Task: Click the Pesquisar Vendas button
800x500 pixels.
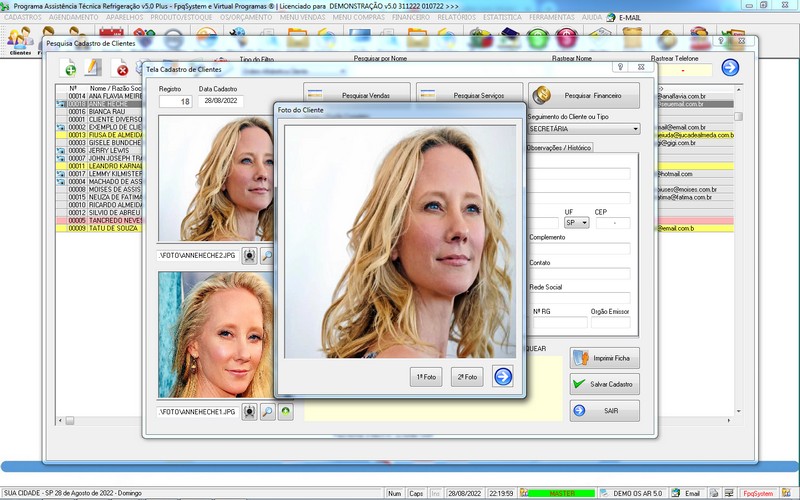Action: [x=356, y=95]
